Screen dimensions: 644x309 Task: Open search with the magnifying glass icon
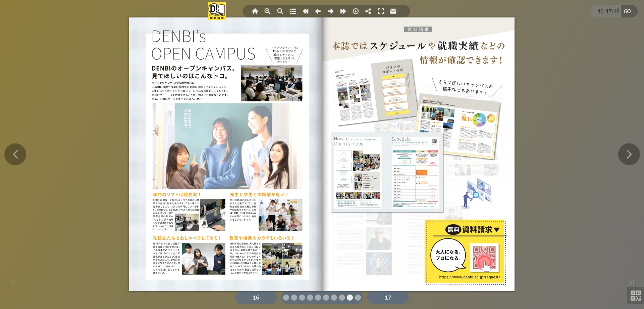[x=280, y=11]
